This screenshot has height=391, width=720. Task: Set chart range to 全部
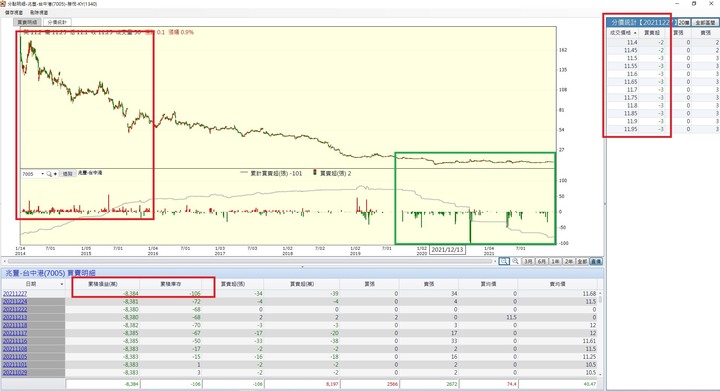[x=582, y=261]
